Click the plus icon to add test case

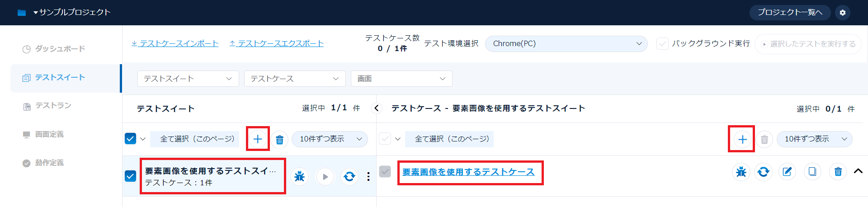tap(742, 139)
